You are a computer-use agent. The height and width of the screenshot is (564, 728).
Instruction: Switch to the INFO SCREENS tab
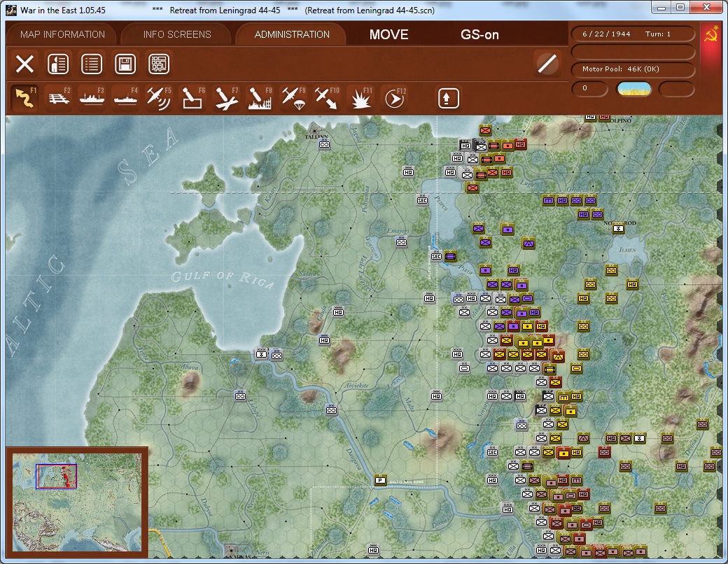177,34
